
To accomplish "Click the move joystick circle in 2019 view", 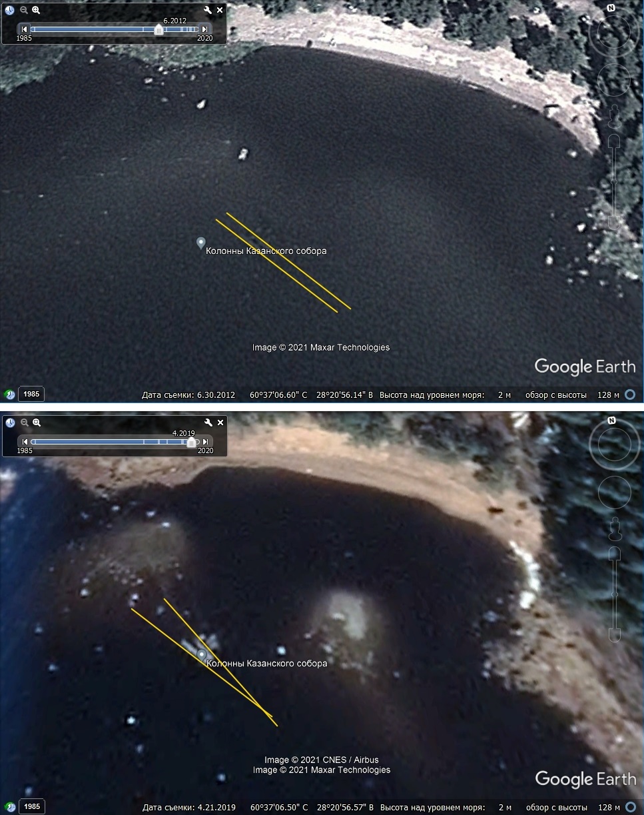I will [614, 492].
